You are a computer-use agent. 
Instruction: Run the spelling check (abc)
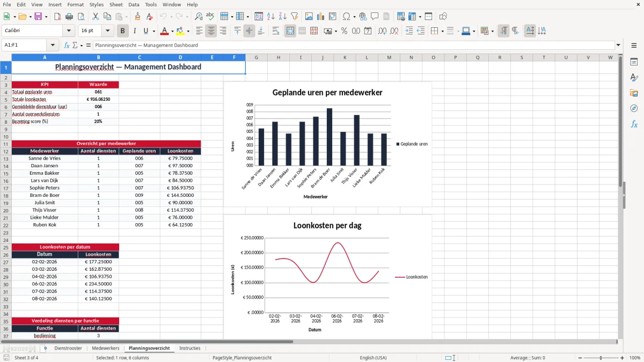point(210,17)
